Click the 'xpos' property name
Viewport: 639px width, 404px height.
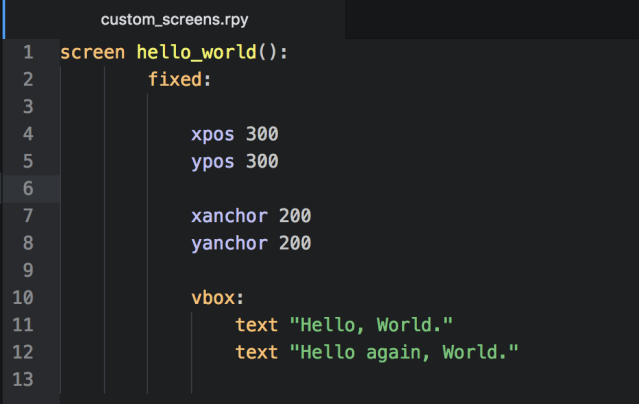[x=213, y=134]
